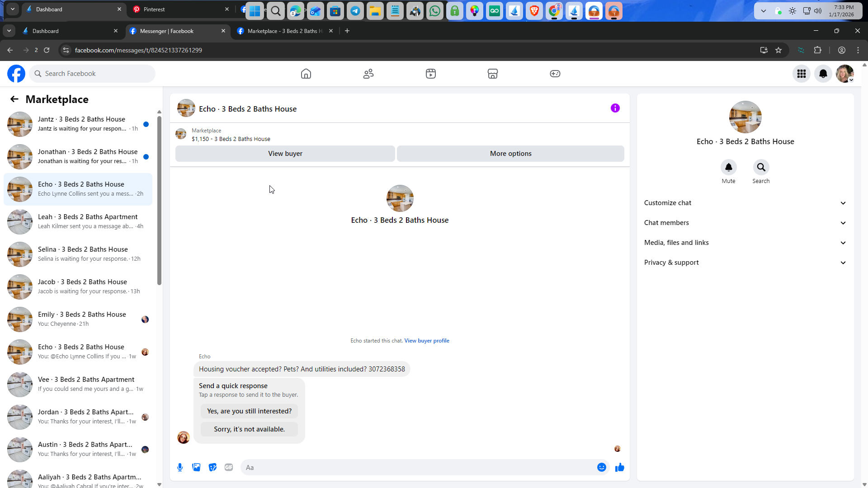Open the emoji picker in the message box
Image resolution: width=868 pixels, height=488 pixels.
click(601, 467)
